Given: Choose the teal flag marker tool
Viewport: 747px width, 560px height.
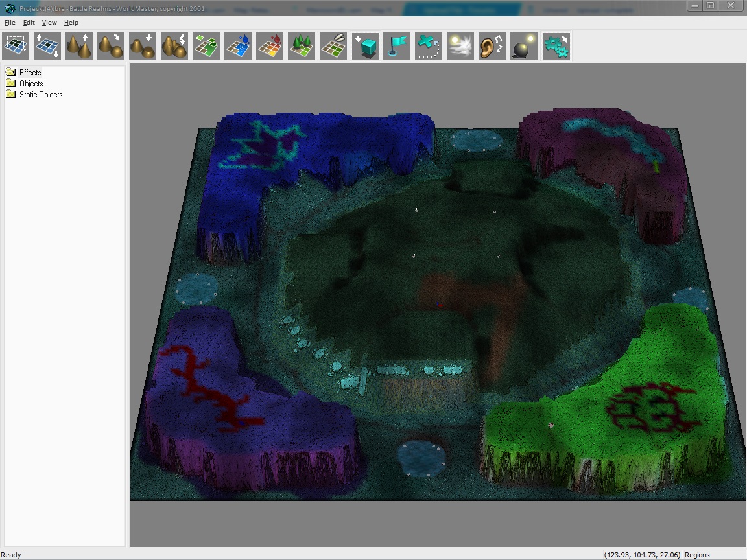Looking at the screenshot, I should (397, 46).
